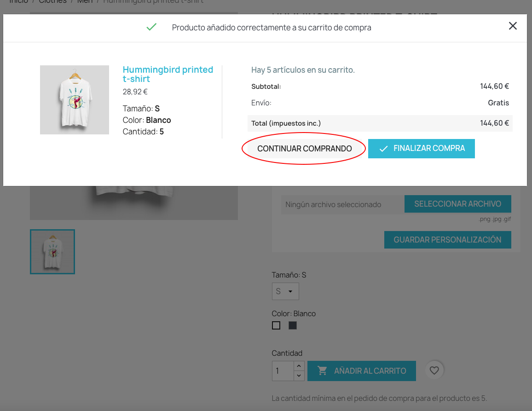Click the heart wishlist icon

[434, 370]
